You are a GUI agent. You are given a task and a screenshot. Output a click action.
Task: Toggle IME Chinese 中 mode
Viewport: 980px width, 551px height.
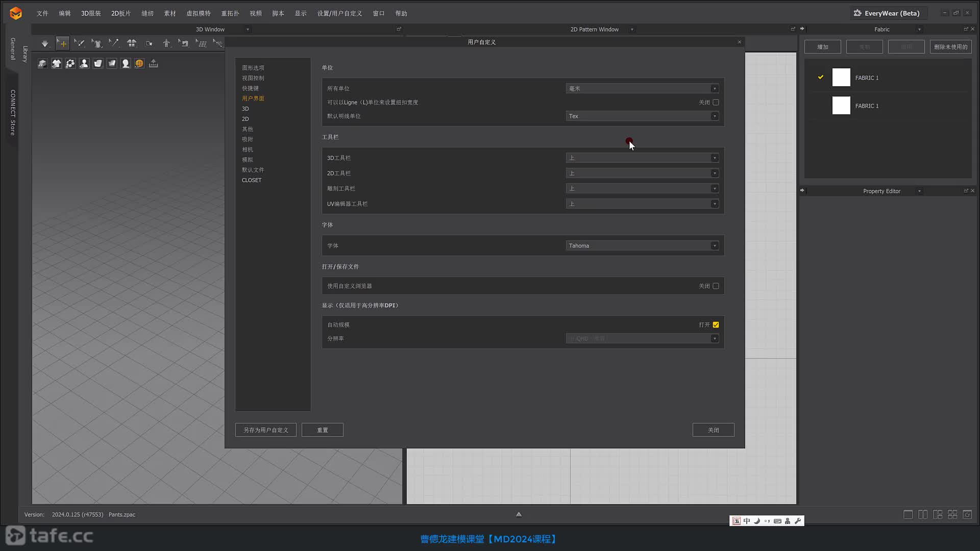pos(747,521)
